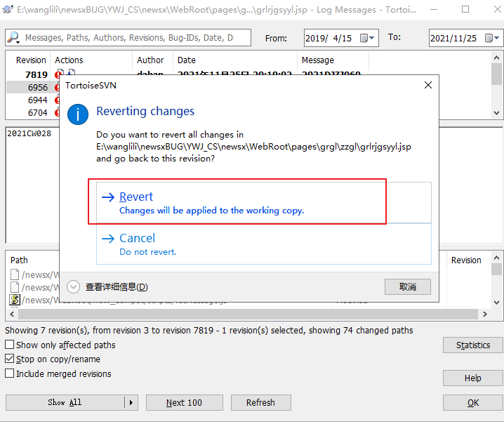Viewport: 504px width, 424px height.
Task: Expand the Show All button dropdown arrow
Action: tap(131, 402)
